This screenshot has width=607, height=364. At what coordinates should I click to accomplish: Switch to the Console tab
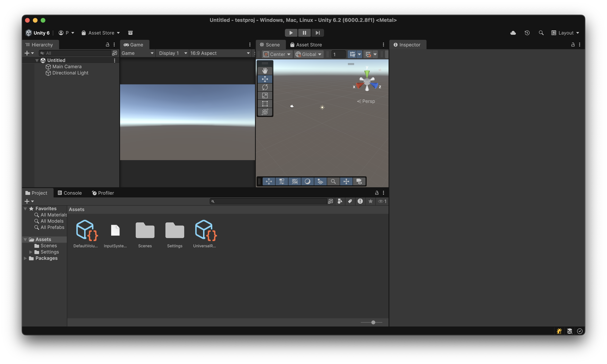tap(70, 193)
